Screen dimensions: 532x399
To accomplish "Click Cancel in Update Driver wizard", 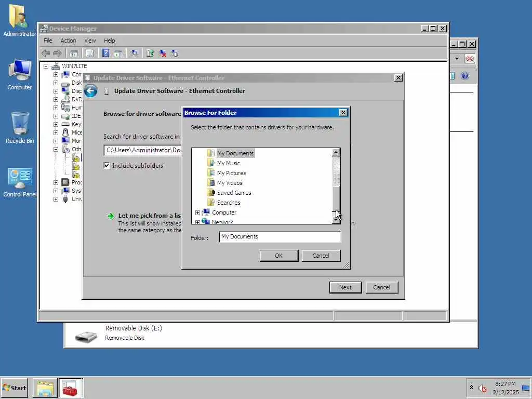I will pos(381,287).
